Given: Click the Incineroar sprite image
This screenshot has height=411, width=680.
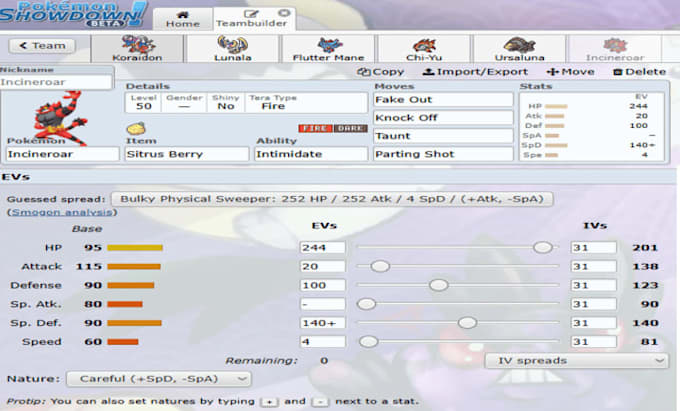Looking at the screenshot, I should [59, 117].
